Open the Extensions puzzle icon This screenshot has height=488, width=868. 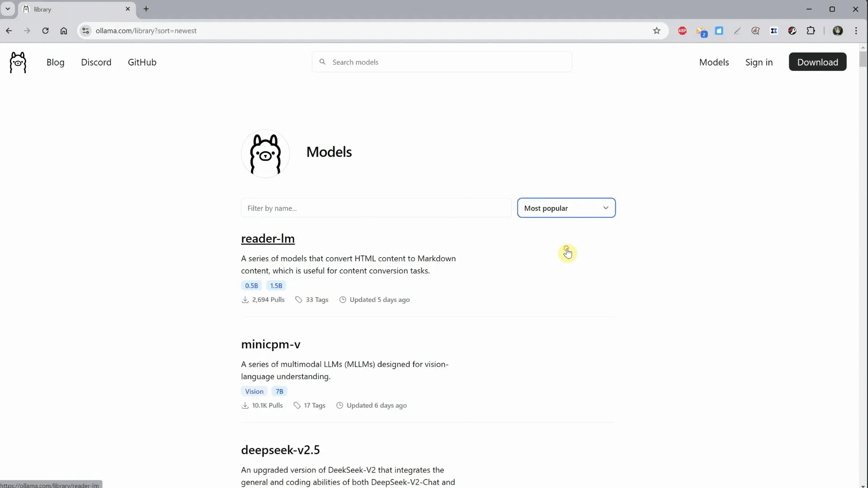(811, 31)
